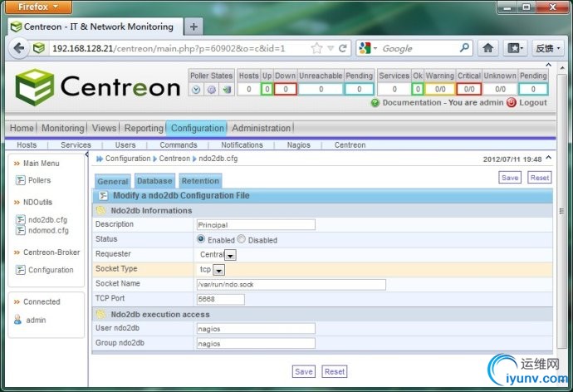Click the Socket Name input field
The image size is (573, 392).
(x=291, y=284)
